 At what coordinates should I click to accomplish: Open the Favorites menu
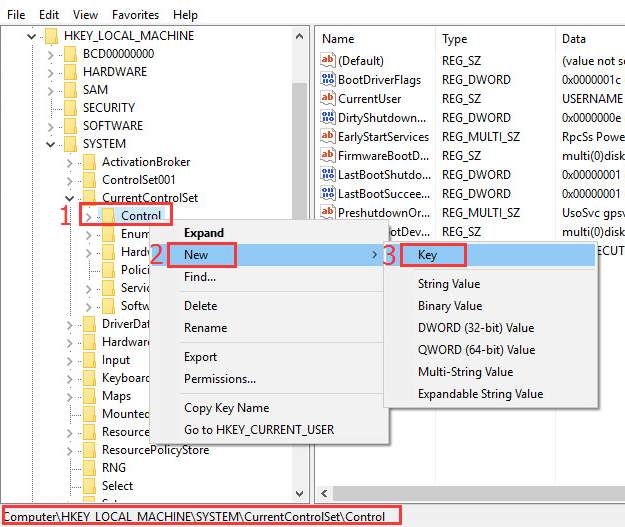click(135, 15)
